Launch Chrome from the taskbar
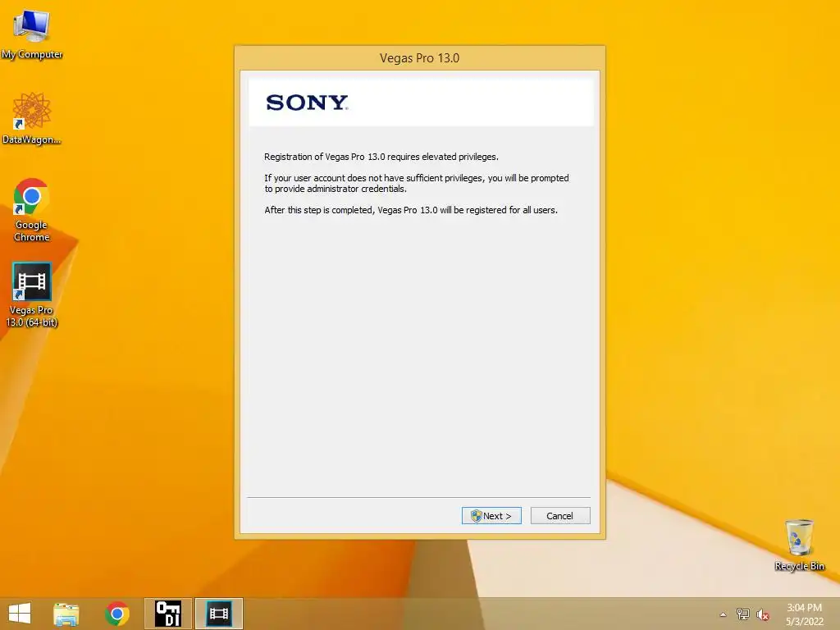 [x=117, y=614]
